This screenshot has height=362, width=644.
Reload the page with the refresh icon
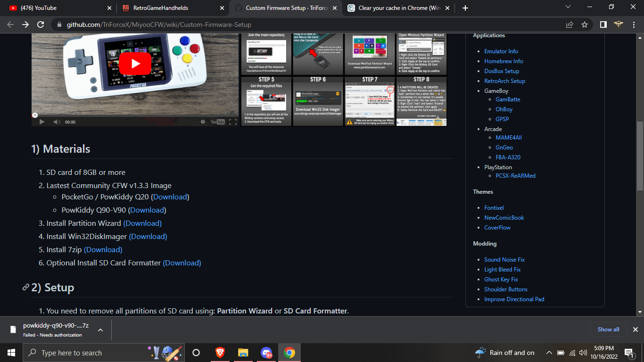tap(41, 25)
